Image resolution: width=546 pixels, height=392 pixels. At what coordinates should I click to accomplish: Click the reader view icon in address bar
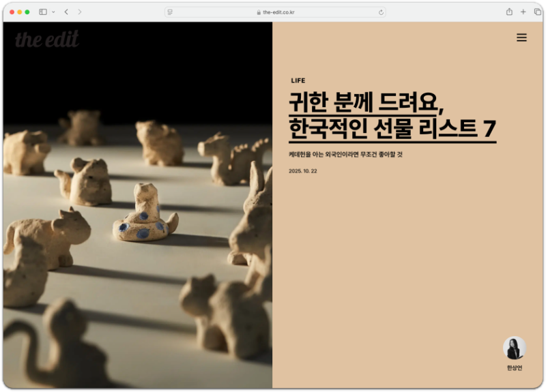coord(170,12)
